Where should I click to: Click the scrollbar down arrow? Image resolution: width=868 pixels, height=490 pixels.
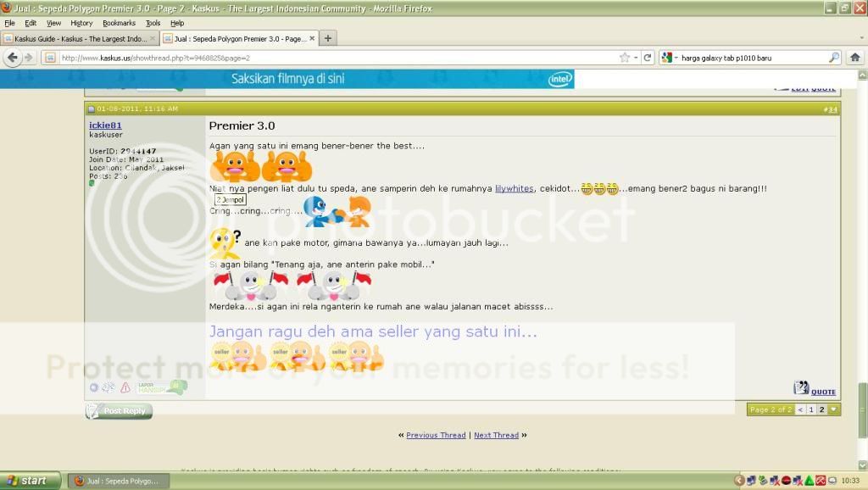[862, 465]
